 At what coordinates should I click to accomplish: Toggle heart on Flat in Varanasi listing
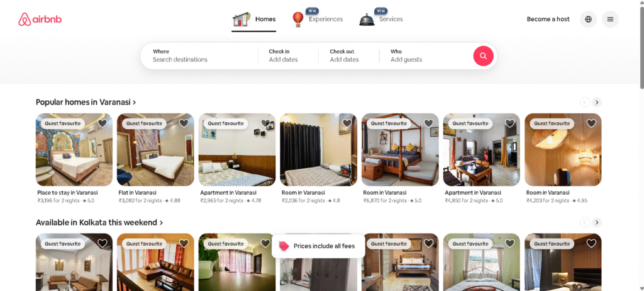[184, 123]
